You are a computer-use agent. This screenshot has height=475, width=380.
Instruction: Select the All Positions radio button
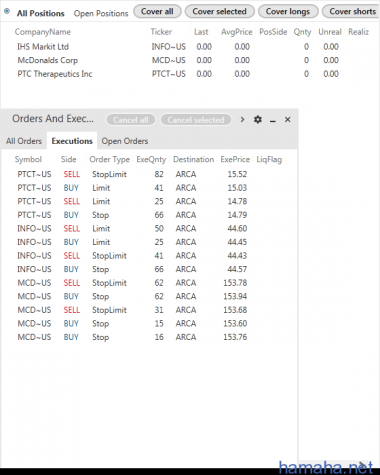click(x=7, y=11)
